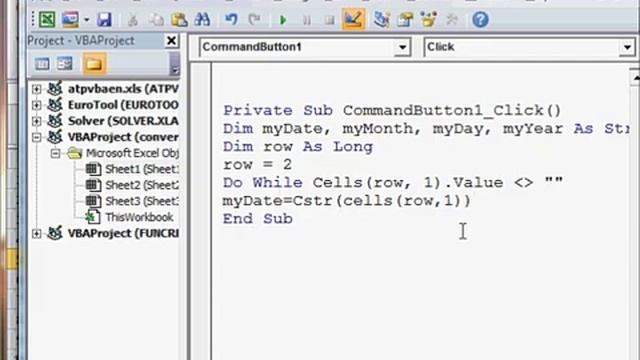
Task: Click the Project pane toolbar overflow arrow
Action: [175, 64]
